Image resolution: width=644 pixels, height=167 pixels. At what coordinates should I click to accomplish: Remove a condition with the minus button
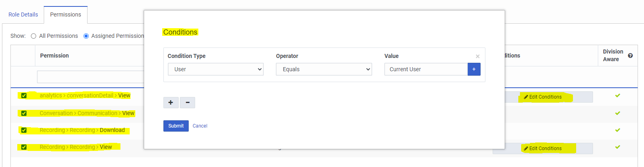click(x=187, y=103)
